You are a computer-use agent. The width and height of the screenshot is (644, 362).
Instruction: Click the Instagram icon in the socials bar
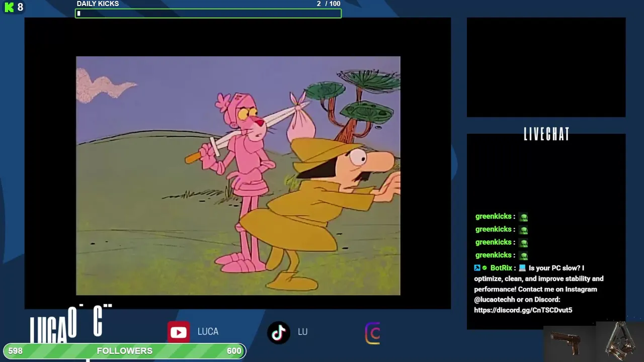(x=372, y=333)
